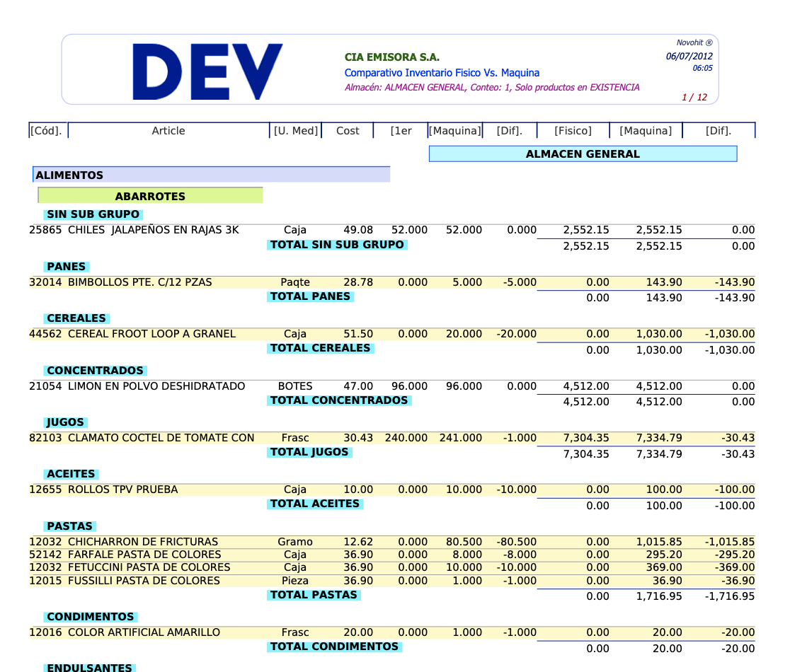Click the ENDULSANTES sub group label
Image resolution: width=790 pixels, height=672 pixels.
pyautogui.click(x=89, y=667)
